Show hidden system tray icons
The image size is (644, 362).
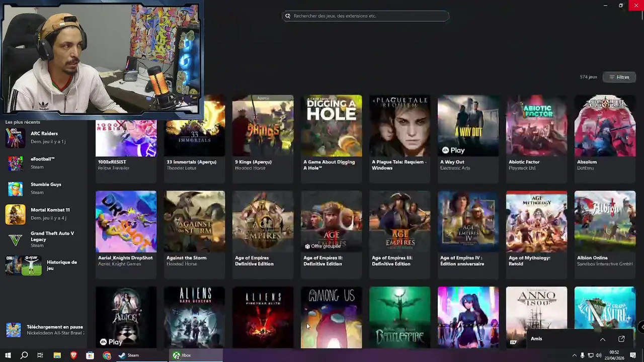(x=574, y=355)
